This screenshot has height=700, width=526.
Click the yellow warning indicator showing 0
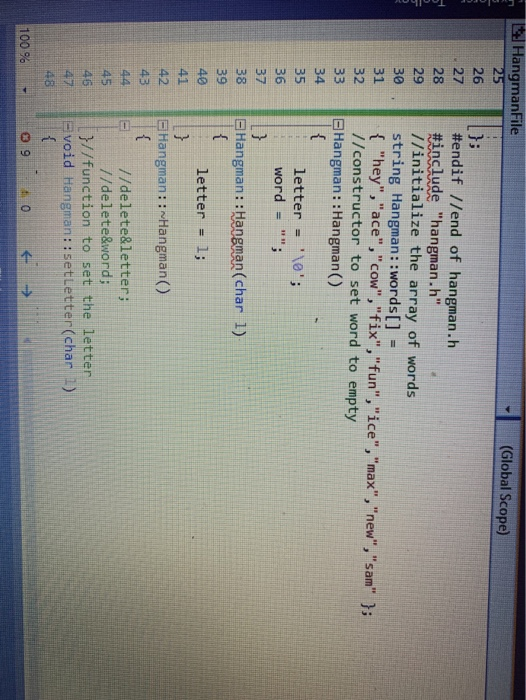[x=25, y=200]
